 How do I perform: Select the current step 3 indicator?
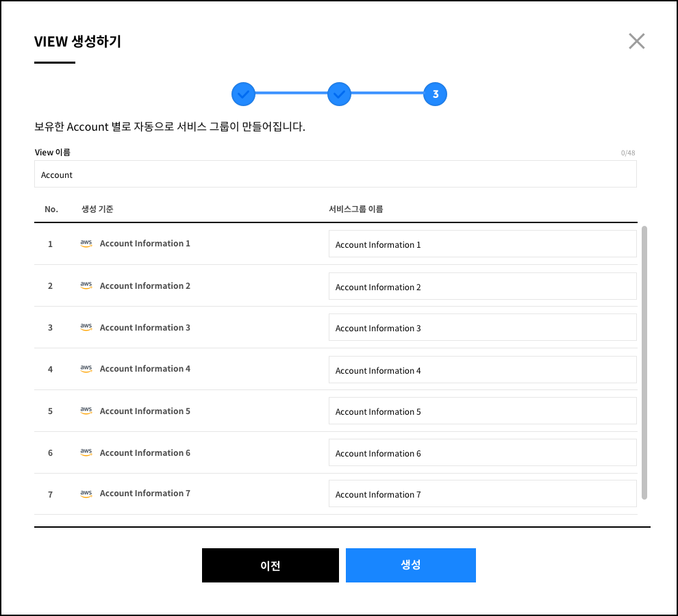click(435, 94)
